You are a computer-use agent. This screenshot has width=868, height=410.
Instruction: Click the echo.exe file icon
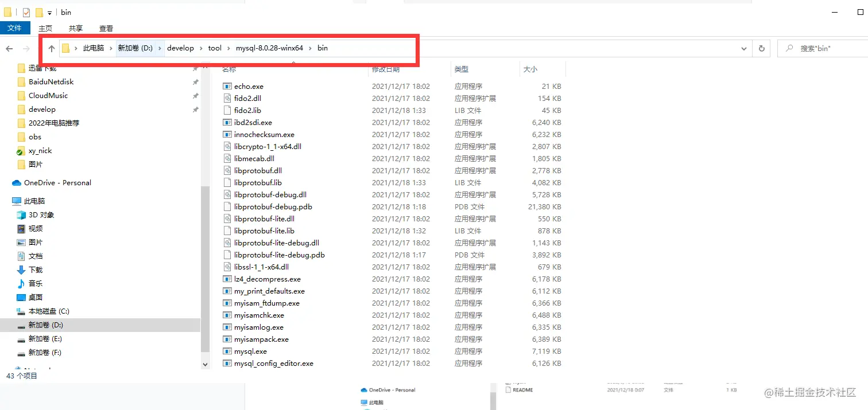(227, 86)
